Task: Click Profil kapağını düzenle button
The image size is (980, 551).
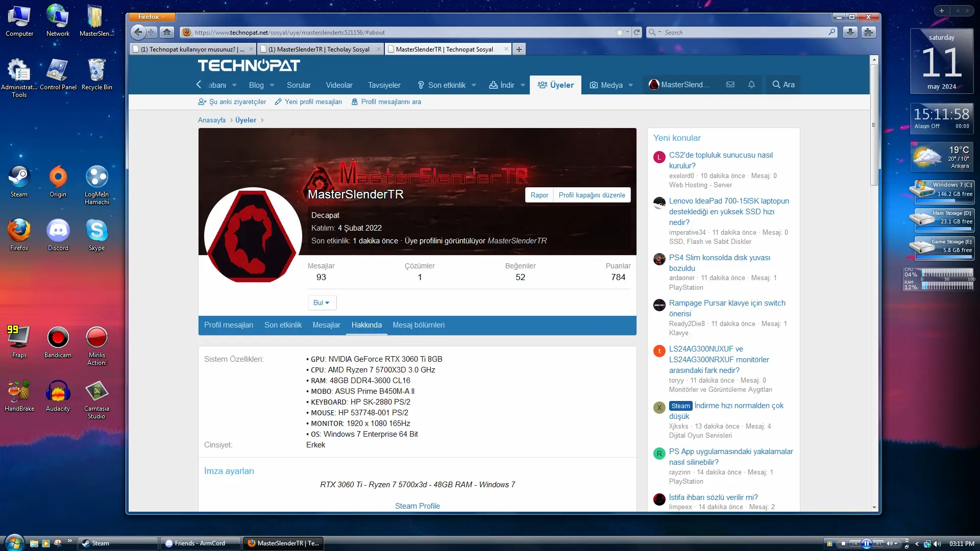Action: 592,195
